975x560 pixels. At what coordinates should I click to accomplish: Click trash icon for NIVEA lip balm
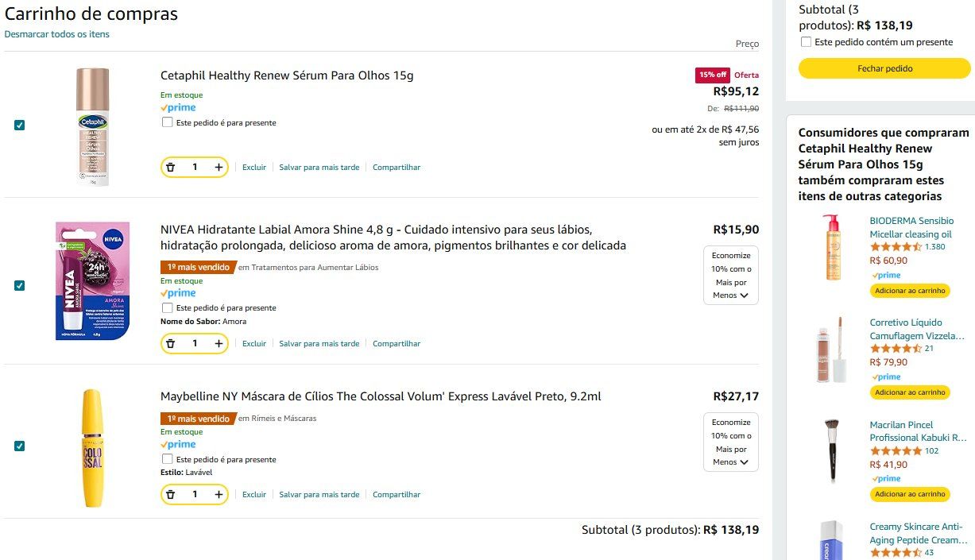pos(170,343)
